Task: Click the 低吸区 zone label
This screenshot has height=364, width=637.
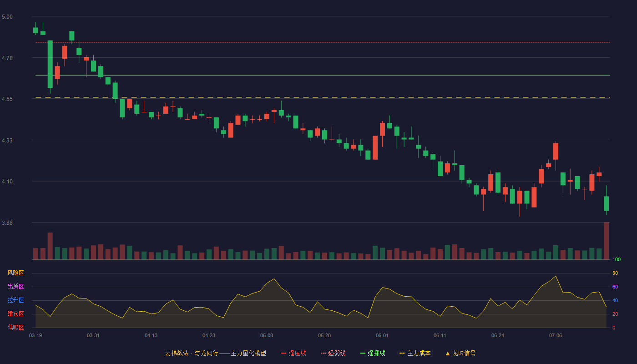Action: (x=15, y=328)
